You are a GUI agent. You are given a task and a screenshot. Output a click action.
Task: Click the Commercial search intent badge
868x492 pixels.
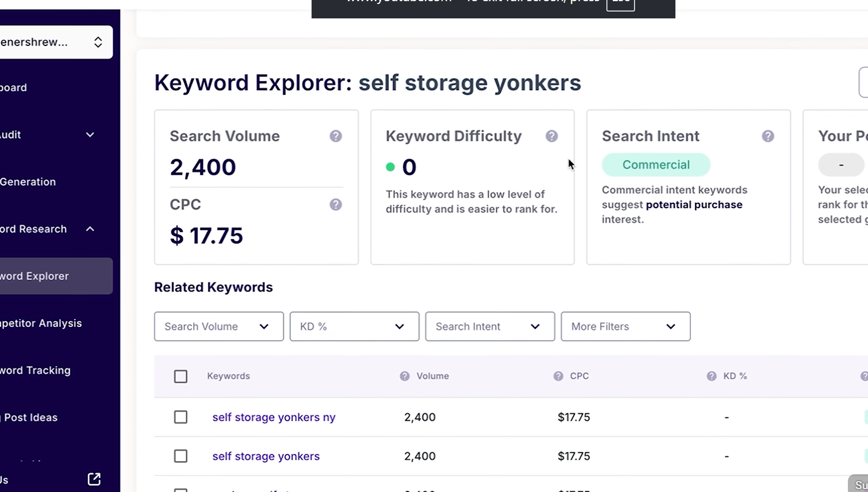tap(656, 164)
